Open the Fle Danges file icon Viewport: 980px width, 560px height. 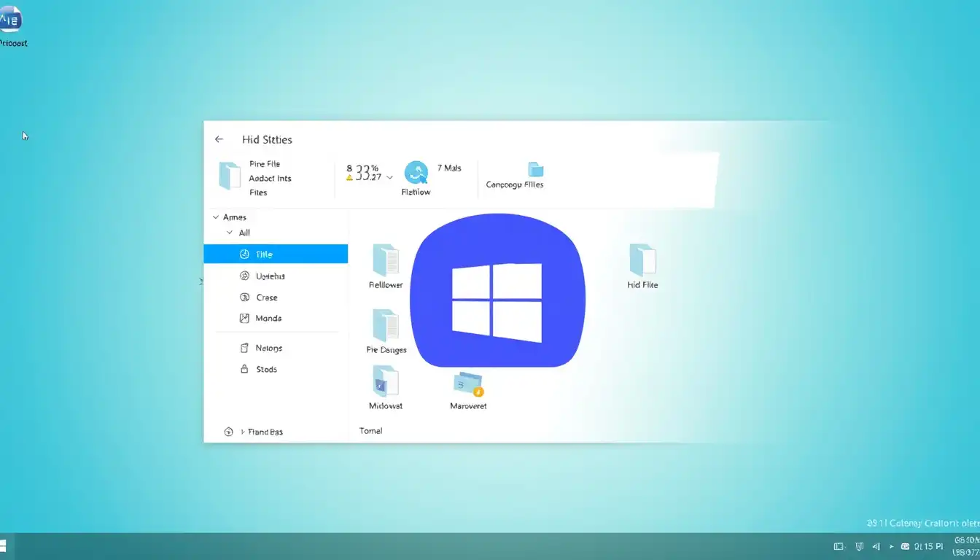(x=386, y=325)
